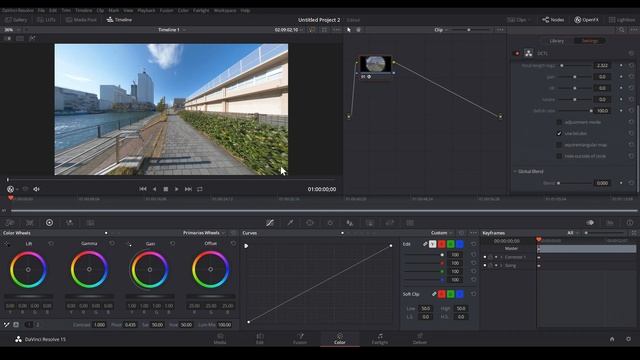The height and width of the screenshot is (360, 640).
Task: Jump to the first frame button
Action: [142, 189]
